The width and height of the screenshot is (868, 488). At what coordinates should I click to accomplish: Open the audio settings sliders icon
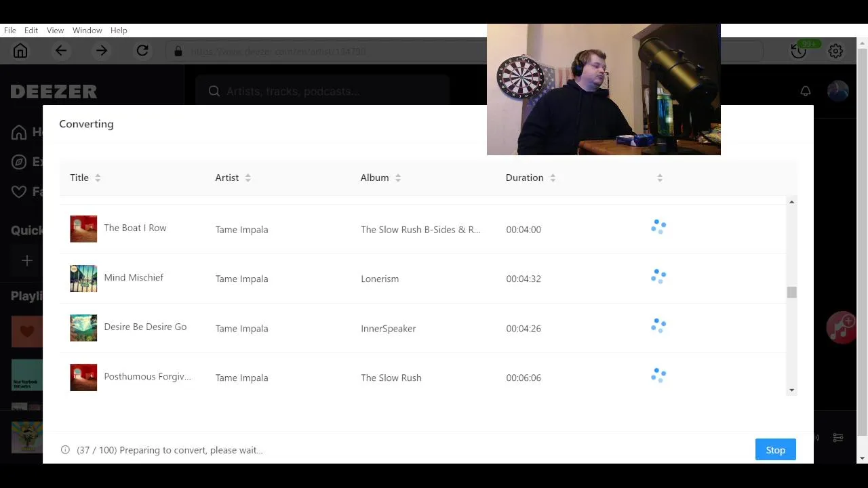[838, 438]
